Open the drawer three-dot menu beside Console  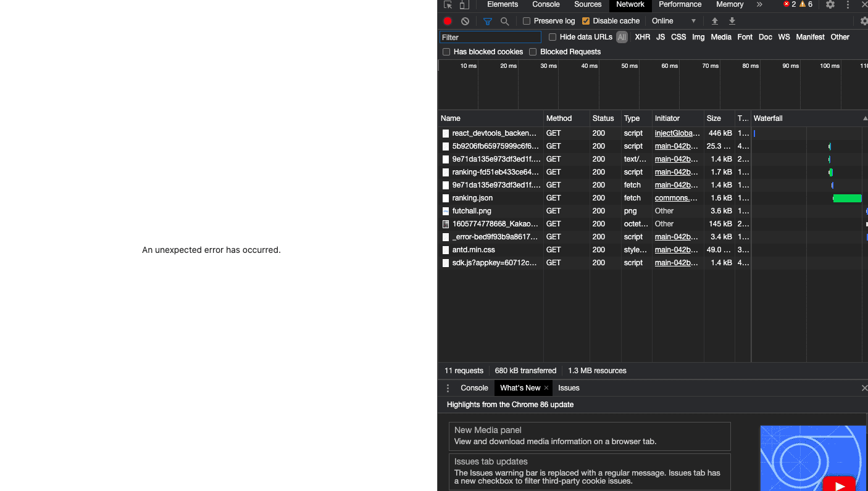(x=448, y=388)
